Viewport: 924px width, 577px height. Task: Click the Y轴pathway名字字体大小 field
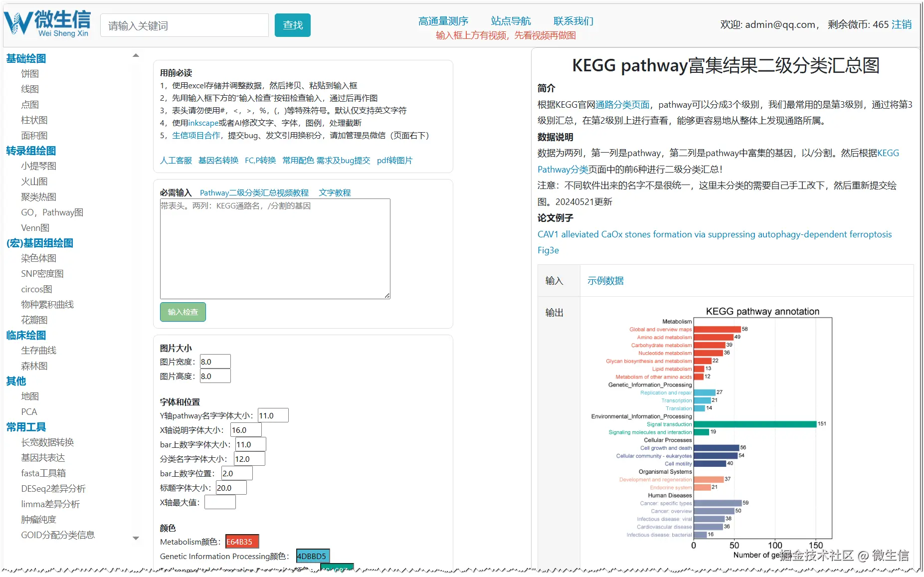coord(273,415)
